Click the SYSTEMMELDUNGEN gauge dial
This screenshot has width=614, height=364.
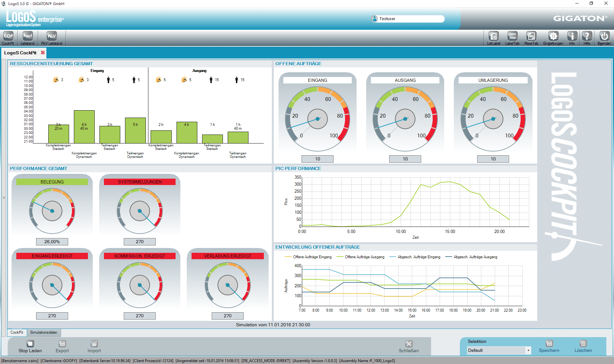140,211
